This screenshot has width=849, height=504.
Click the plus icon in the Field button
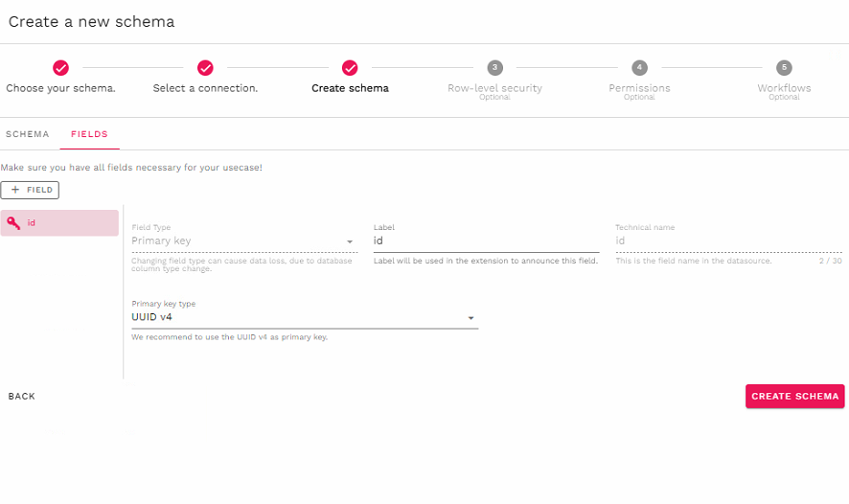point(15,190)
